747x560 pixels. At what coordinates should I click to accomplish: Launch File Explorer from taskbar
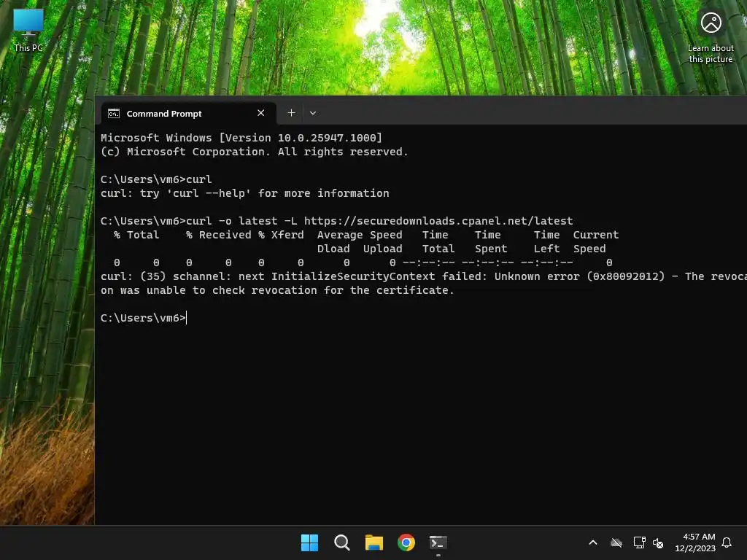click(x=374, y=542)
